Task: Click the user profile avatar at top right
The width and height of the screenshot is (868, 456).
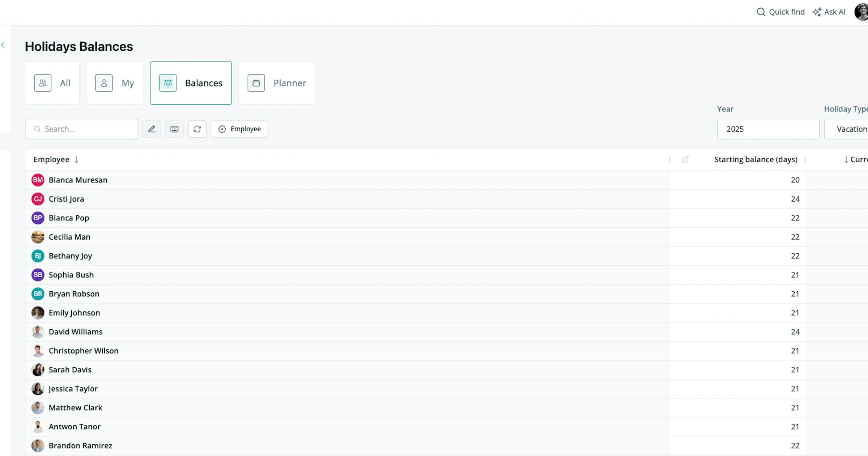Action: [x=861, y=12]
